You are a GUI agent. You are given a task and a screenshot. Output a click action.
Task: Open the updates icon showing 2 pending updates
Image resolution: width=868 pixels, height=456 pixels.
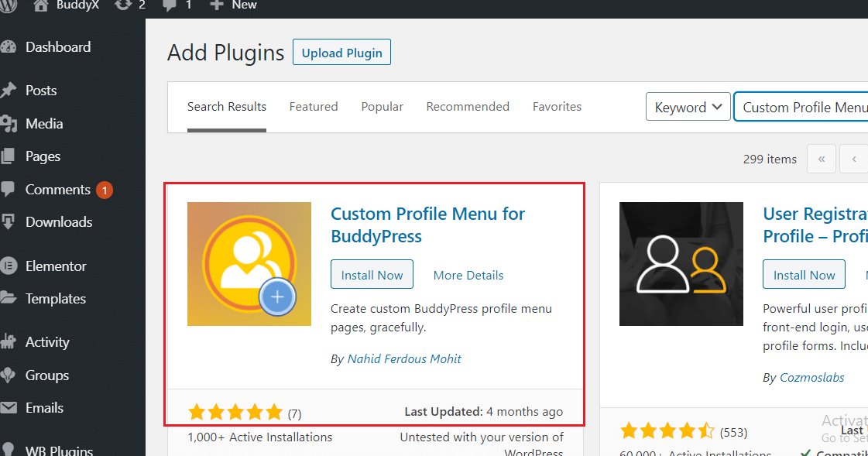tap(123, 6)
